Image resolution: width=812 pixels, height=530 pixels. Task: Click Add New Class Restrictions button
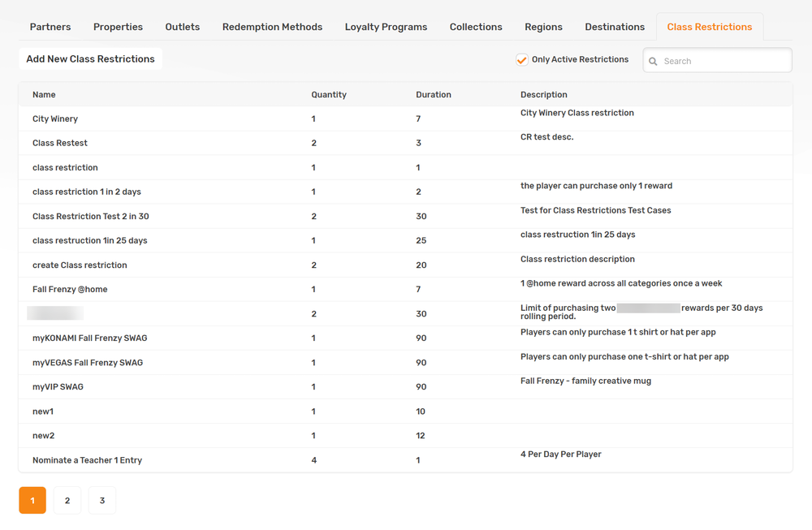pyautogui.click(x=91, y=59)
